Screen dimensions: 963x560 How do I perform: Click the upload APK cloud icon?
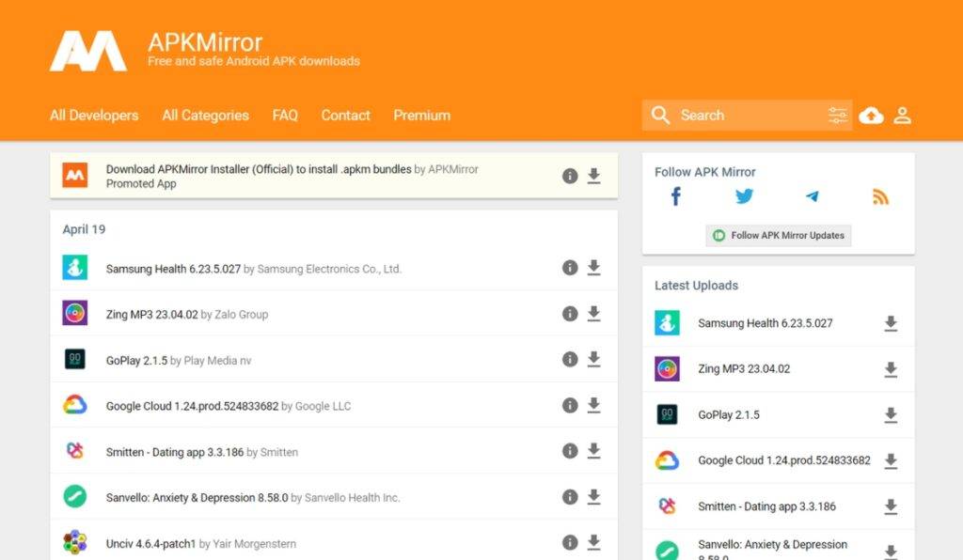872,116
